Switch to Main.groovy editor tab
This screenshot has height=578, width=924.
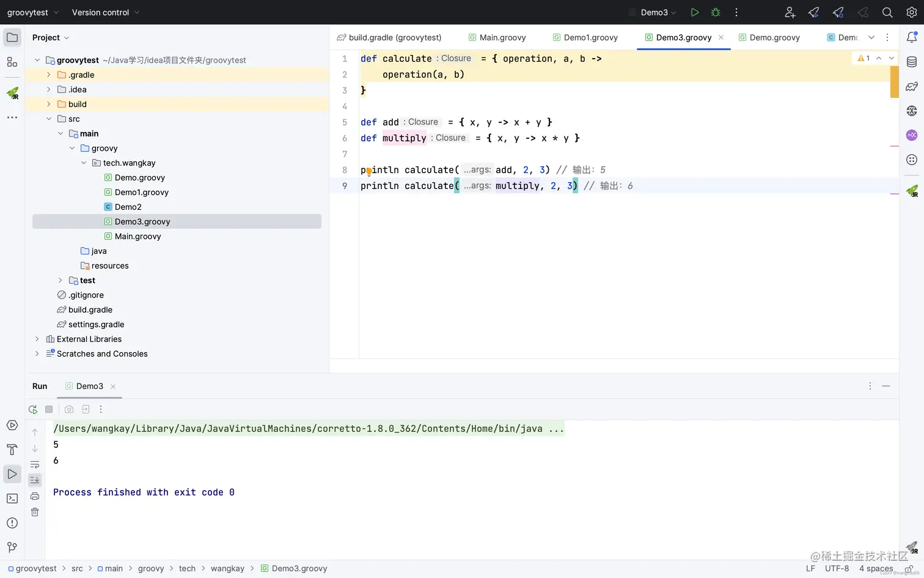tap(497, 37)
